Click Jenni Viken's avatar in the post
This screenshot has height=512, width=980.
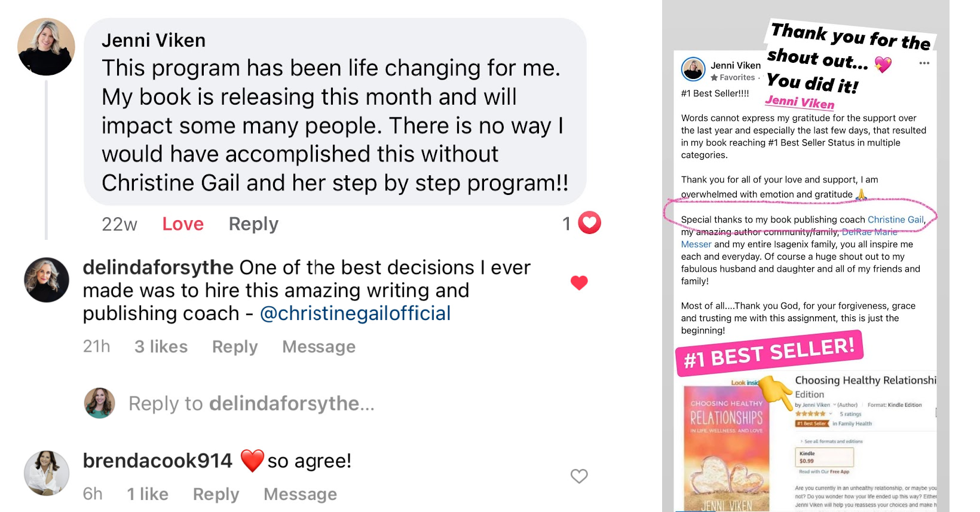(x=693, y=69)
